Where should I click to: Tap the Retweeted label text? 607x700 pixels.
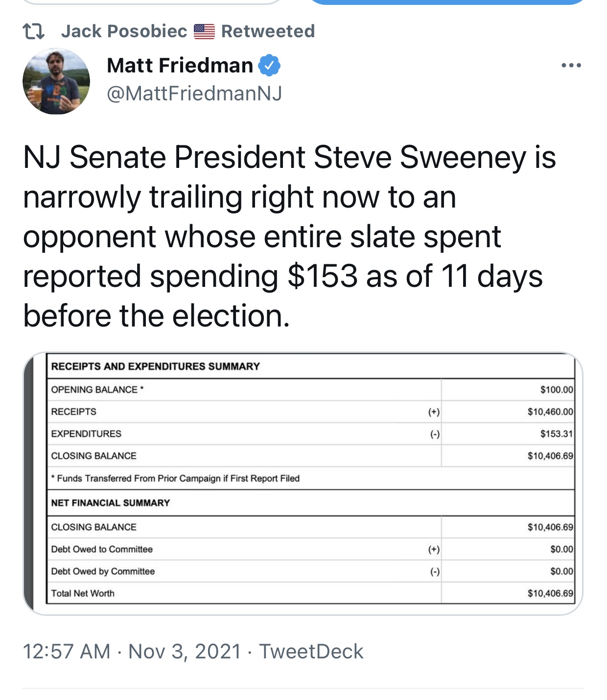coord(268,31)
